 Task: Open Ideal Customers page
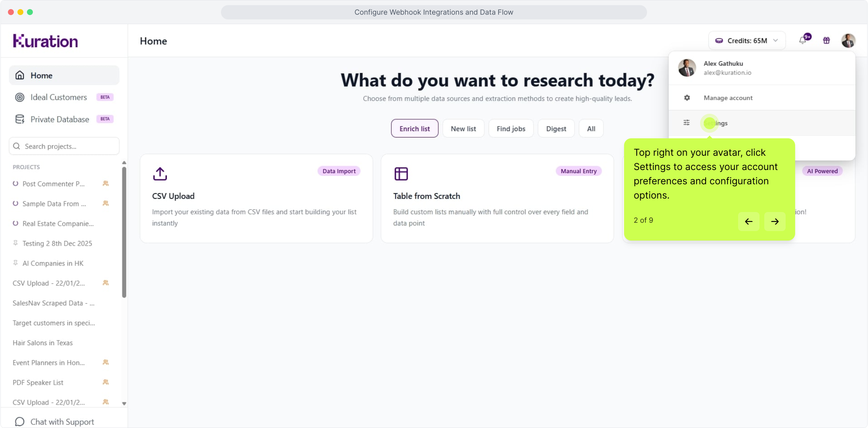pyautogui.click(x=64, y=97)
